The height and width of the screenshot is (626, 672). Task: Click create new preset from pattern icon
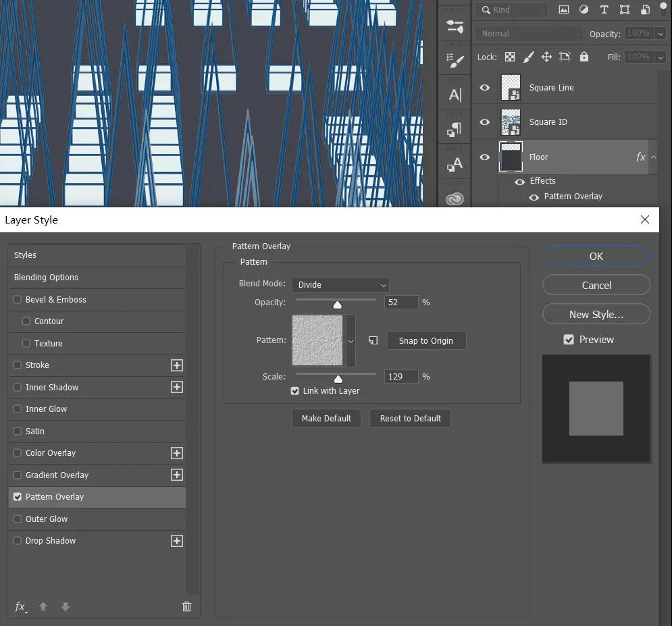click(x=373, y=341)
